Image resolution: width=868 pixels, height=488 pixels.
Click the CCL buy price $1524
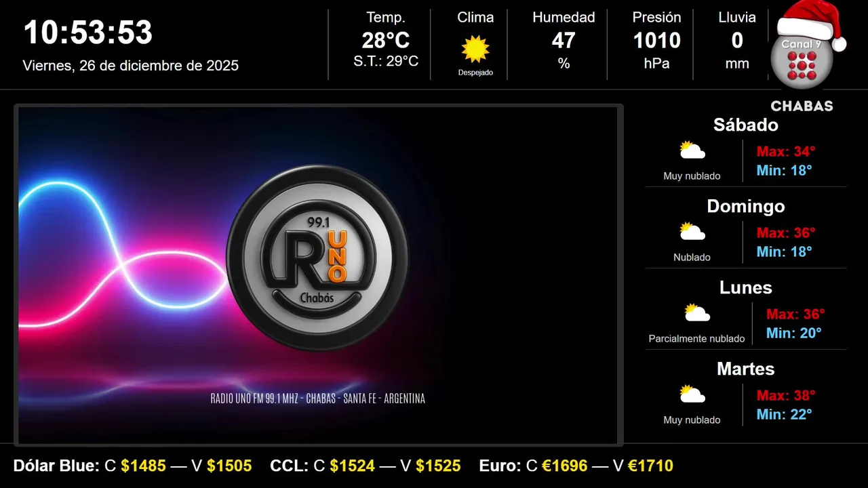pos(353,466)
